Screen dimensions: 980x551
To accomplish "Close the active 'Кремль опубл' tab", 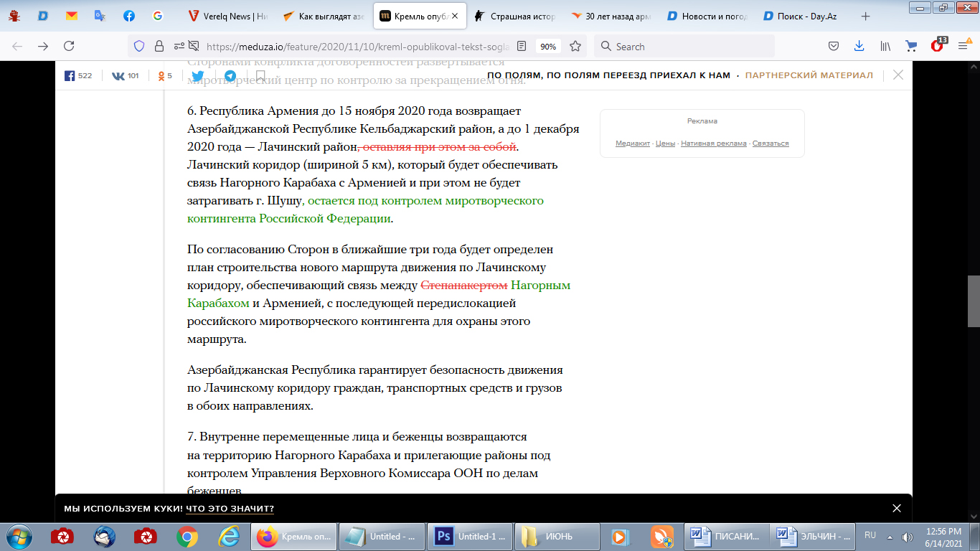I will tap(454, 16).
